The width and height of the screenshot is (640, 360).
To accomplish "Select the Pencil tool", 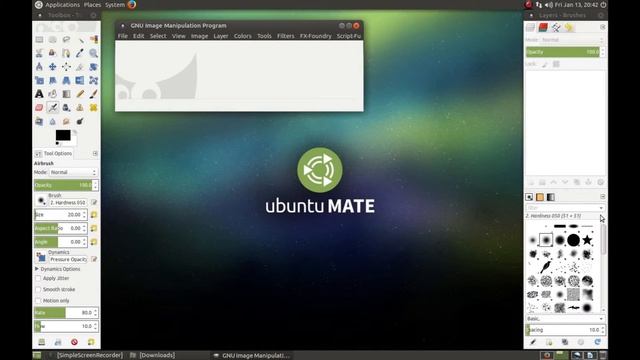I will click(x=80, y=94).
